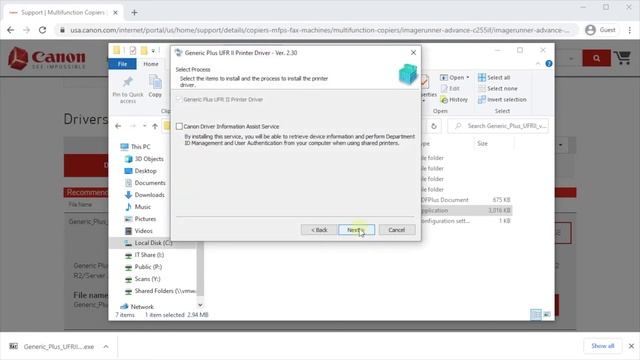Click Canon site search icon
The image size is (640, 360).
[596, 58]
